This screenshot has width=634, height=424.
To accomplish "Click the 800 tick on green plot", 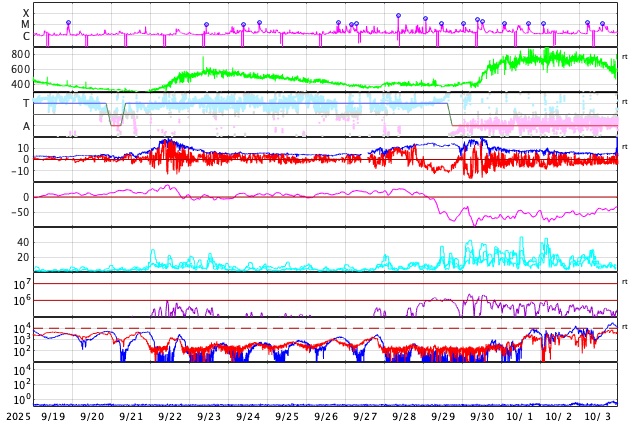I will tap(21, 54).
